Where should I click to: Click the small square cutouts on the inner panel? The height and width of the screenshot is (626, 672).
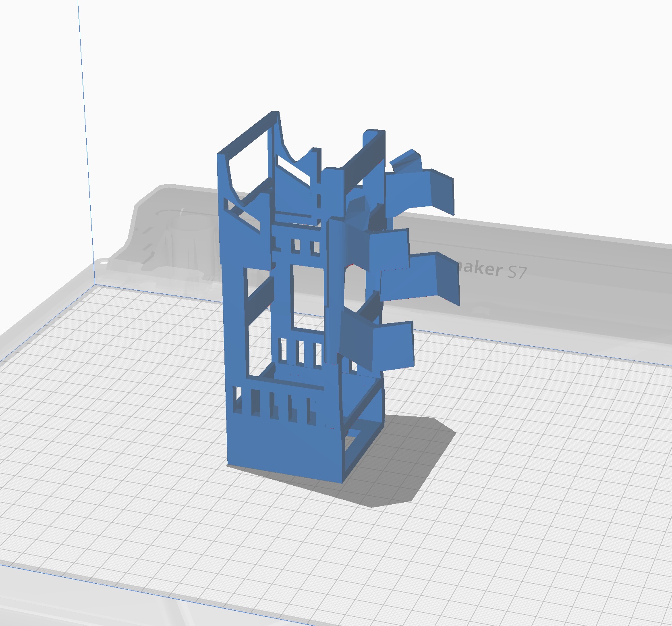coord(305,246)
